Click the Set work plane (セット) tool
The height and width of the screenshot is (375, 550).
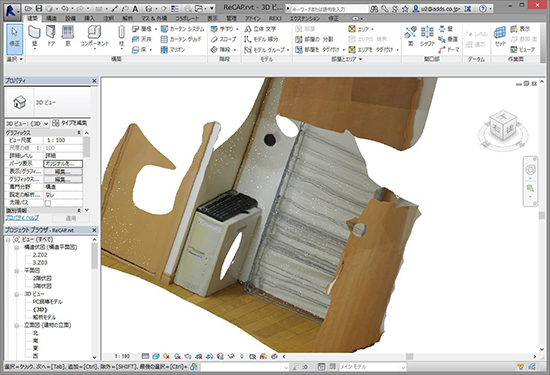point(500,36)
